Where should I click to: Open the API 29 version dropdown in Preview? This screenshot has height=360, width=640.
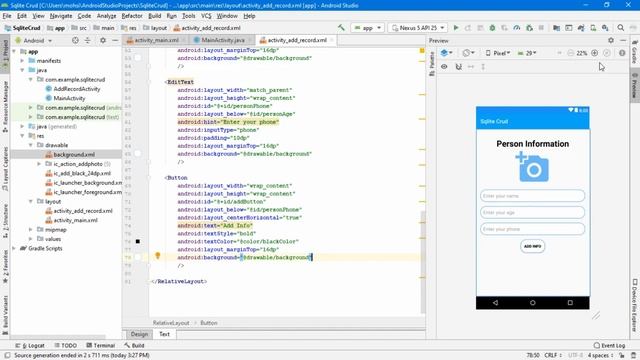(x=527, y=53)
